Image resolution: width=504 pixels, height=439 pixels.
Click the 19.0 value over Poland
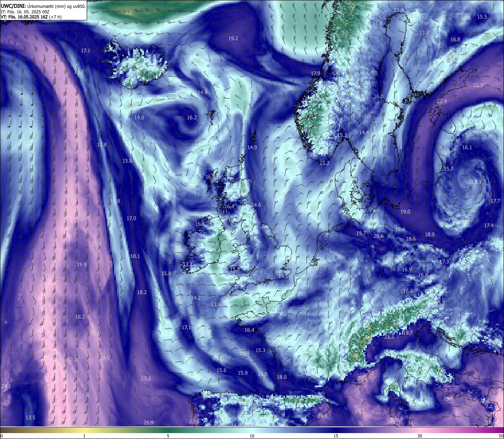click(x=405, y=211)
